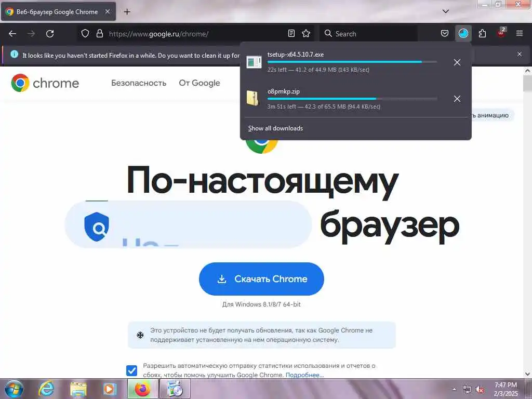
Task: Click the o8pmkp zip folder icon
Action: (x=253, y=98)
